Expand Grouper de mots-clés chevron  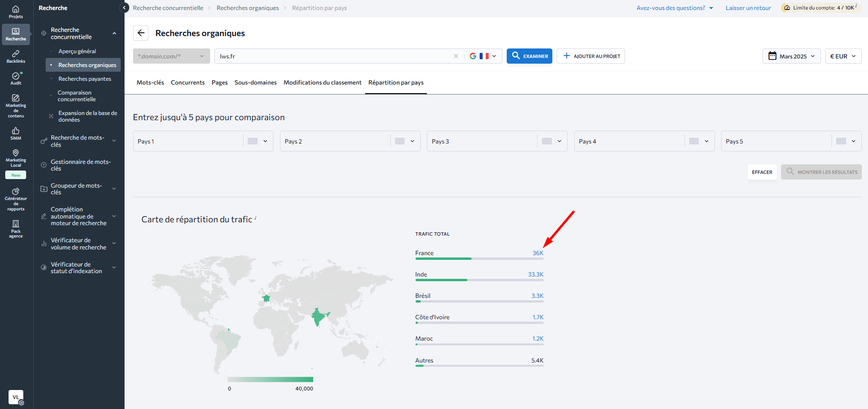114,189
